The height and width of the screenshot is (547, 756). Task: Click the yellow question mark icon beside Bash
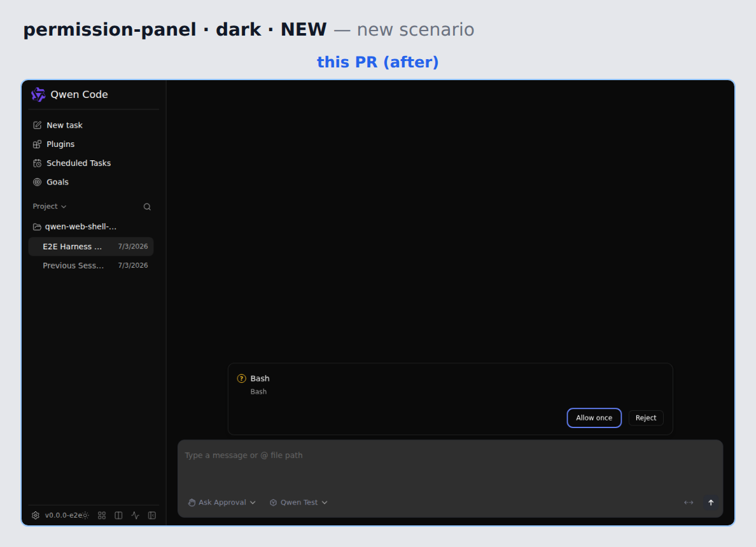pyautogui.click(x=242, y=379)
